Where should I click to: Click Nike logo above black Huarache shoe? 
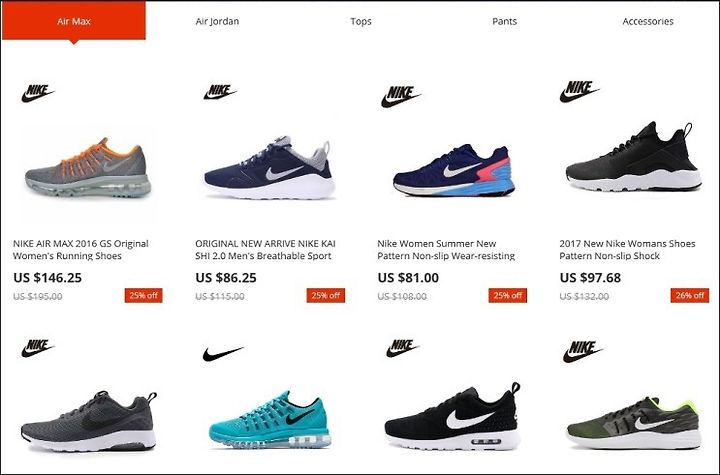pyautogui.click(x=579, y=91)
